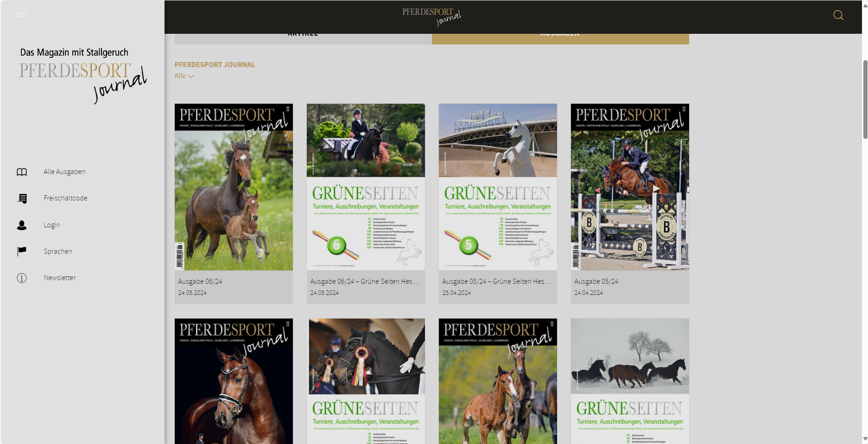Image resolution: width=868 pixels, height=444 pixels.
Task: Open Ausgabe 06/24 cover thumbnail
Action: tap(234, 187)
